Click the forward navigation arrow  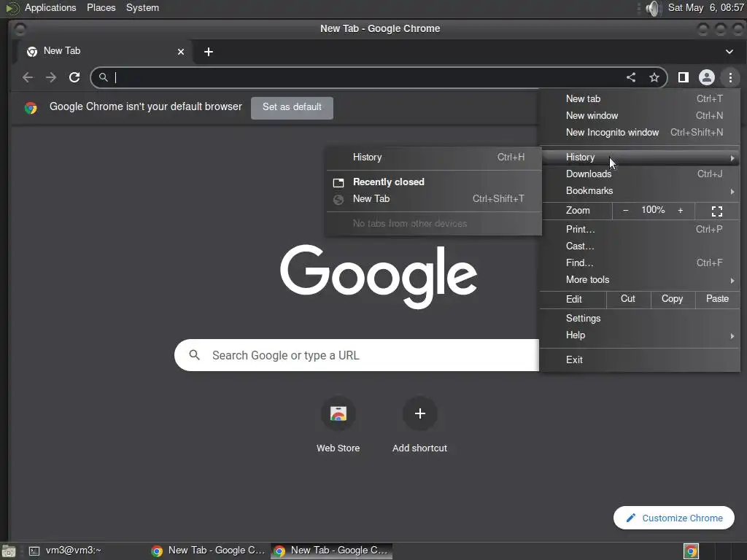(51, 77)
